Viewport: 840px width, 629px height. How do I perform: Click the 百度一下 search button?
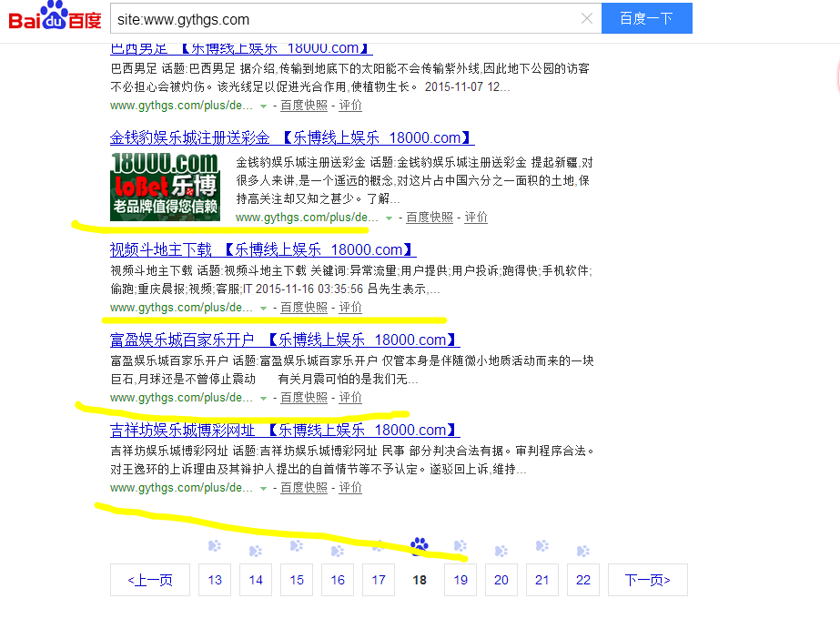[x=646, y=18]
